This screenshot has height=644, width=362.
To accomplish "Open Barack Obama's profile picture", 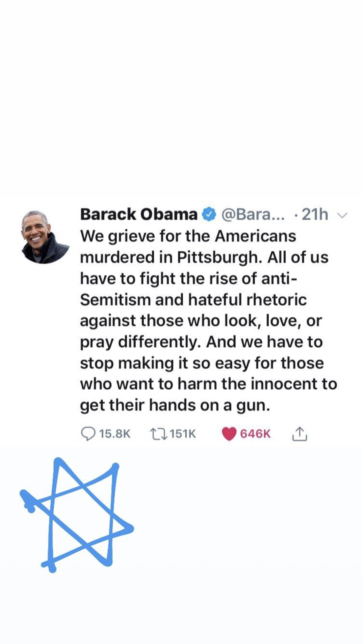I will (x=45, y=237).
